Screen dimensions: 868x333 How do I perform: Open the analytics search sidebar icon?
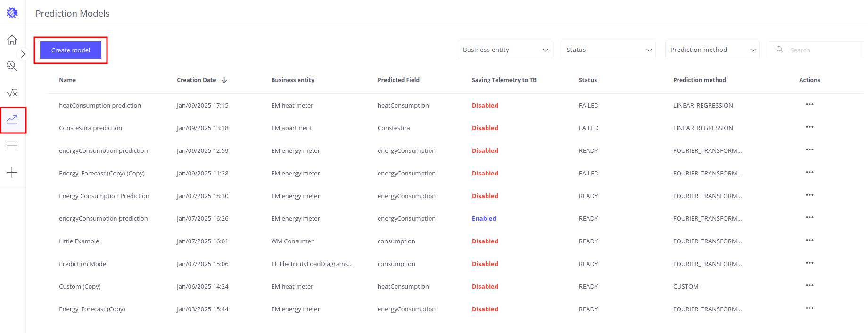click(x=12, y=66)
